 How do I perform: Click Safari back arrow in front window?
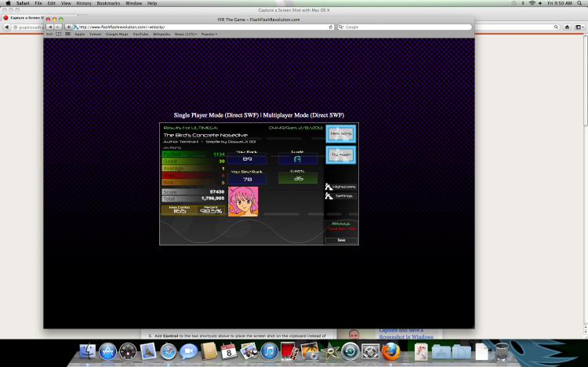(50, 27)
